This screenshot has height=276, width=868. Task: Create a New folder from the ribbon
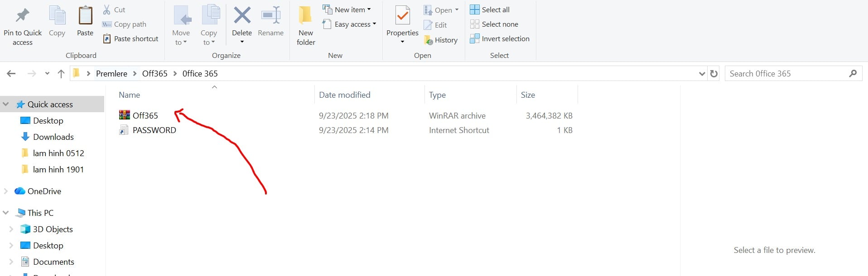[306, 25]
